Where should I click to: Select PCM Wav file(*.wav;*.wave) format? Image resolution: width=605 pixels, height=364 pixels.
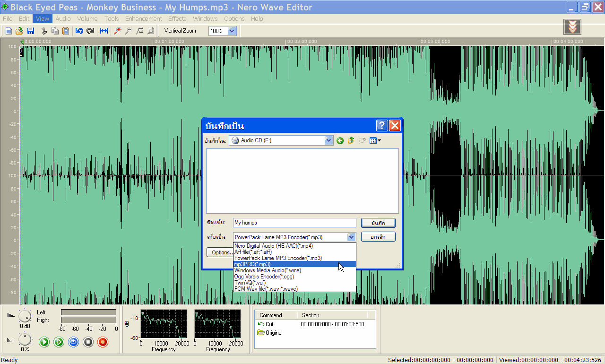tap(294, 288)
